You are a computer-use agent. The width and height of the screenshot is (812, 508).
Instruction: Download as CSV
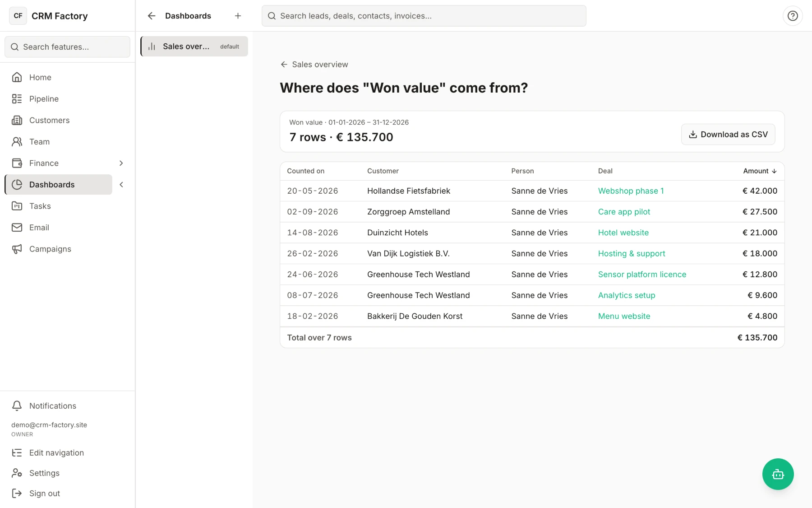point(728,135)
